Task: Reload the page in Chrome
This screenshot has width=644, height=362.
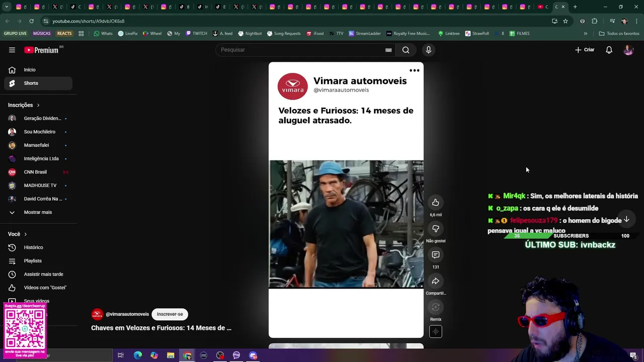Action: pos(31,21)
